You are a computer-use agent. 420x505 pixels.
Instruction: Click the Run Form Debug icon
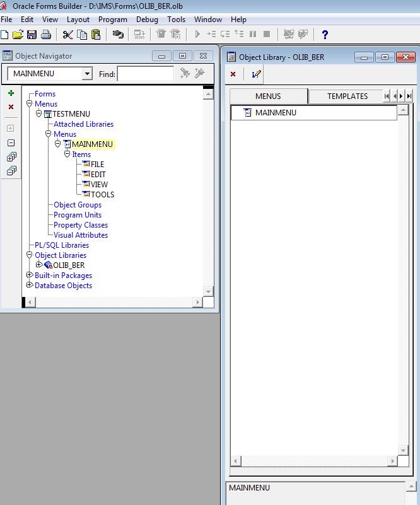click(x=175, y=34)
